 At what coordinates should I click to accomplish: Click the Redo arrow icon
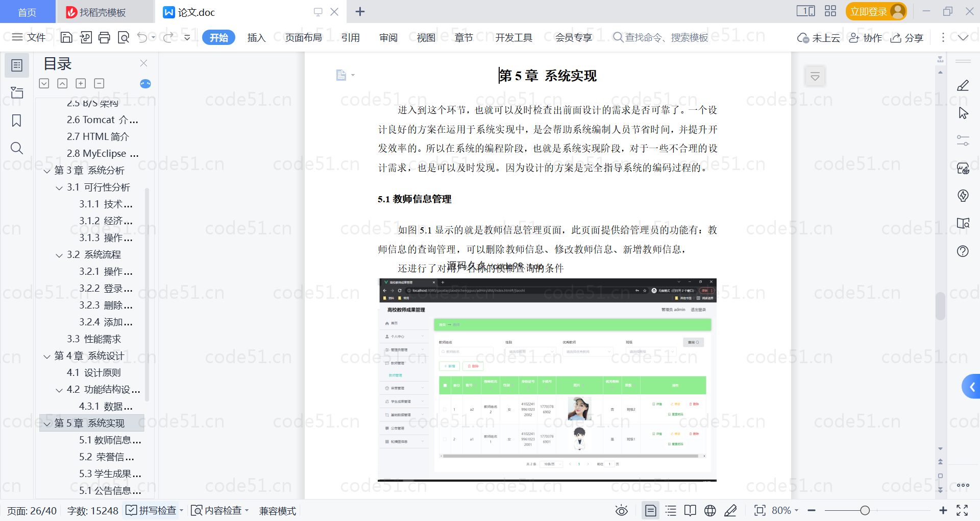click(168, 37)
